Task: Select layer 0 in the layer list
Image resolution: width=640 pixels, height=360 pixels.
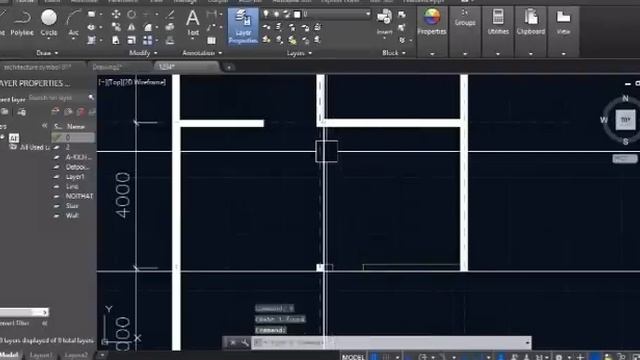Action: pos(73,138)
